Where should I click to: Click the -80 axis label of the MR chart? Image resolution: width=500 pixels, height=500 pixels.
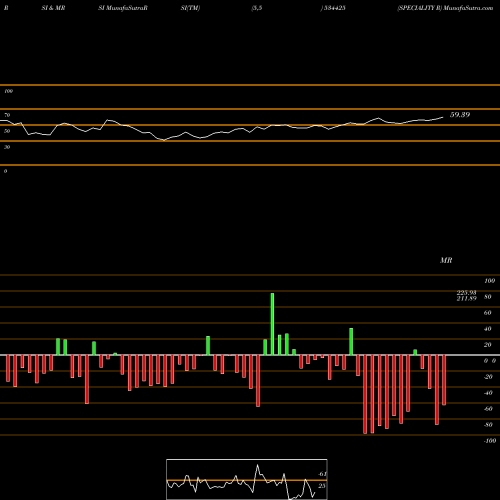[488, 425]
